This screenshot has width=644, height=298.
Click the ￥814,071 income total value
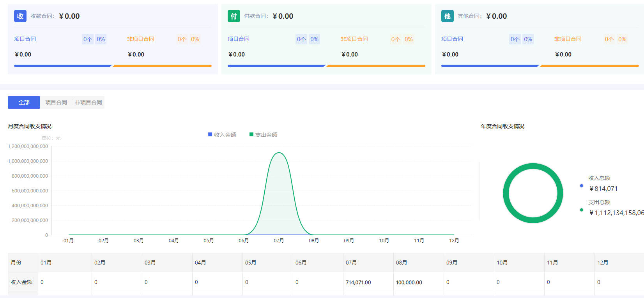[603, 189]
